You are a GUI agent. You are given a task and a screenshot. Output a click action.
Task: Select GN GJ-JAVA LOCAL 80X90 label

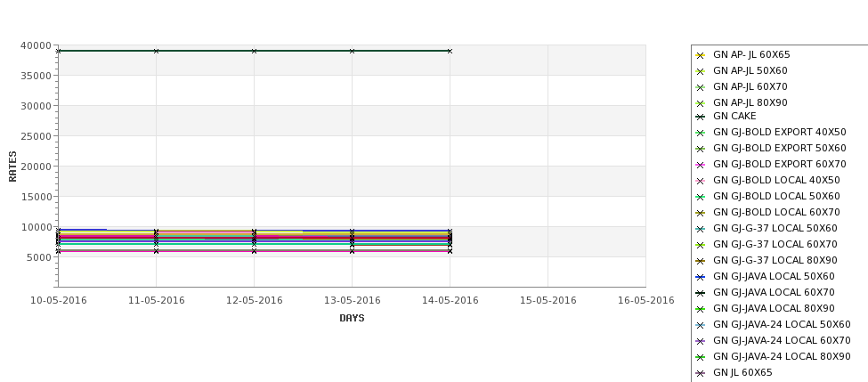(774, 309)
